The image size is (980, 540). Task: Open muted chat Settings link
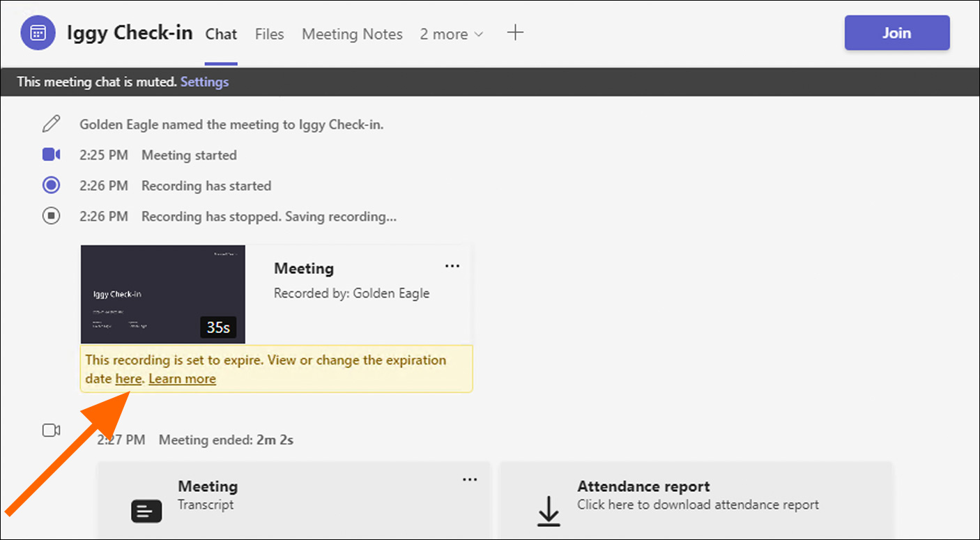click(204, 82)
